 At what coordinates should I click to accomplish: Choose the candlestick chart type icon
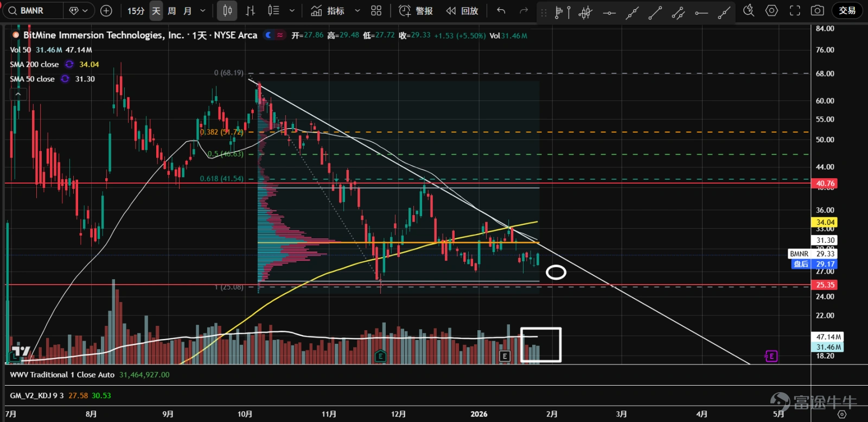[x=227, y=10]
